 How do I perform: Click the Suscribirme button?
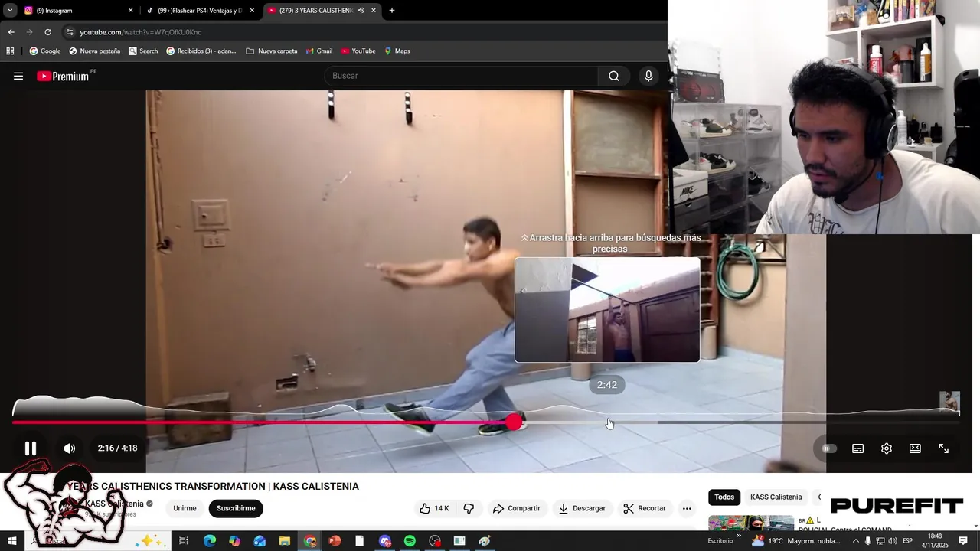point(236,508)
